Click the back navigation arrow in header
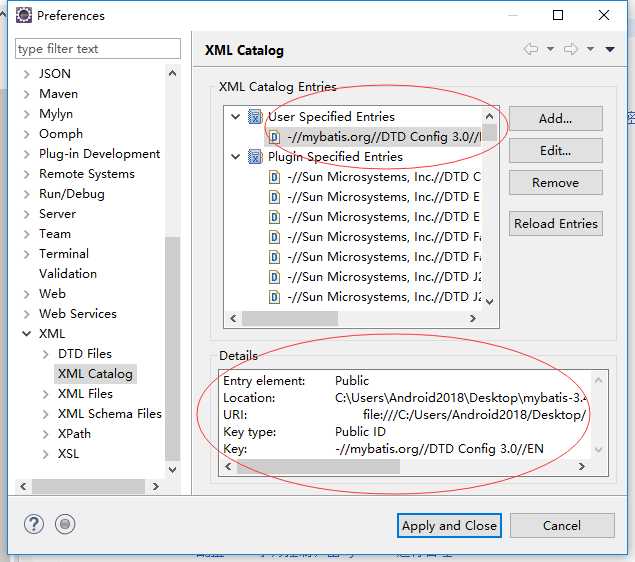This screenshot has width=635, height=562. tap(531, 49)
